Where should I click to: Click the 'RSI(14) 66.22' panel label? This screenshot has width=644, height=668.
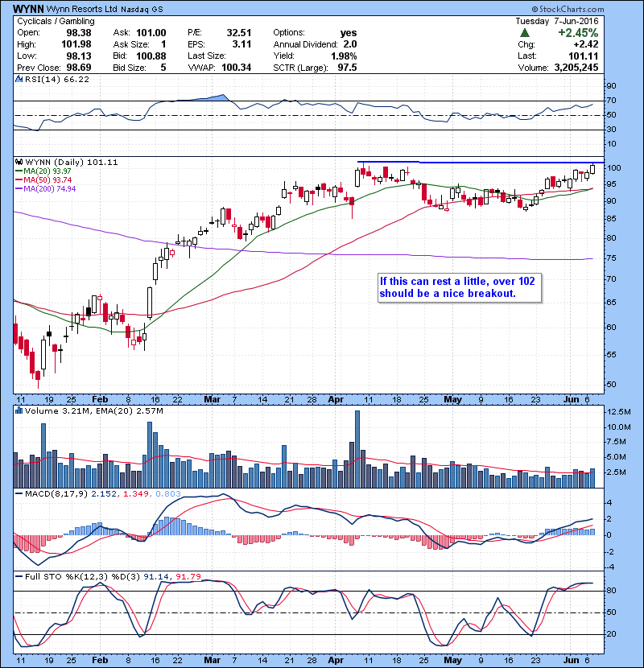point(56,79)
